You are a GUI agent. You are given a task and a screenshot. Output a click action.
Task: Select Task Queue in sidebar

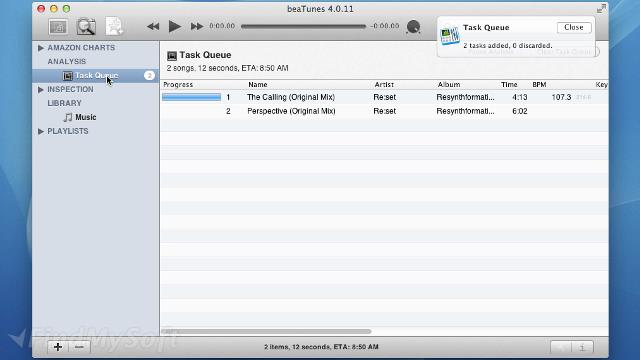(96, 76)
